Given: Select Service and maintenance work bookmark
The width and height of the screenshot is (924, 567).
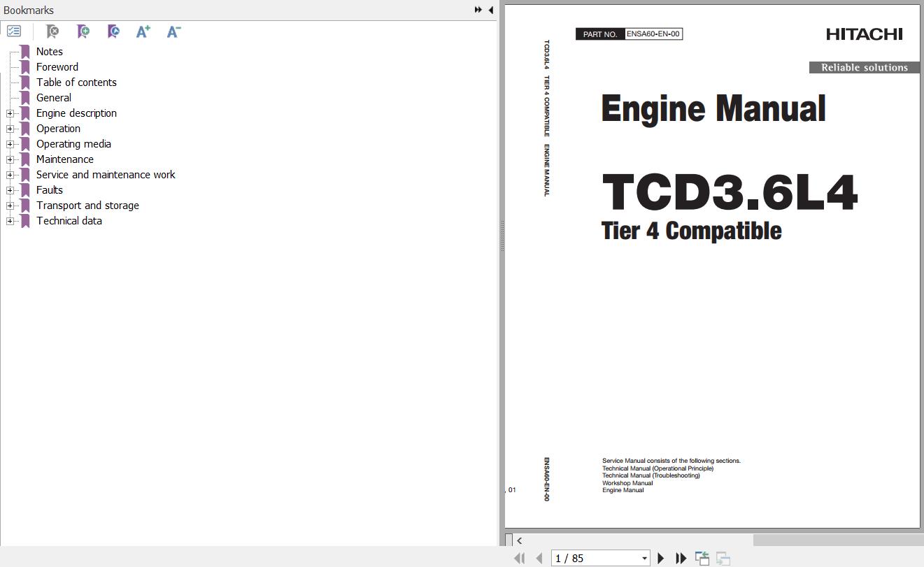Looking at the screenshot, I should click(106, 175).
